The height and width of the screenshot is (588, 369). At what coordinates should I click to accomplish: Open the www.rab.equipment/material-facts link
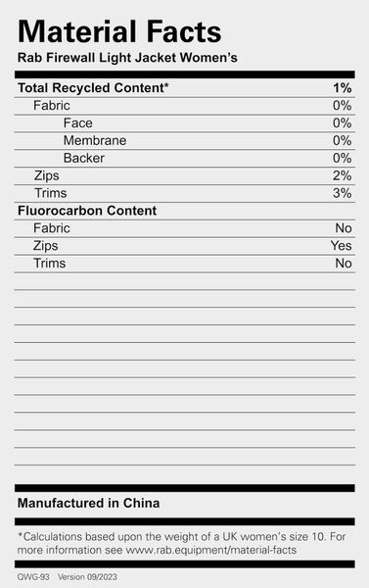click(210, 550)
